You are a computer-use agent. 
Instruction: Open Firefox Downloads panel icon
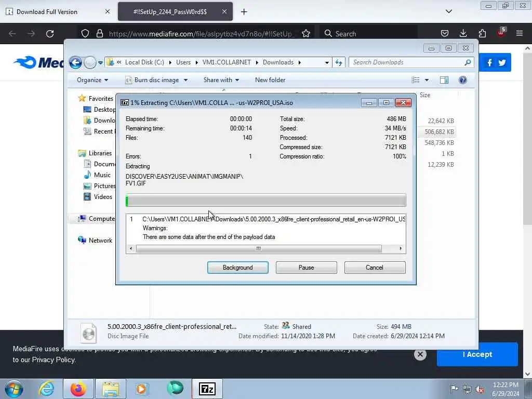coord(463,33)
